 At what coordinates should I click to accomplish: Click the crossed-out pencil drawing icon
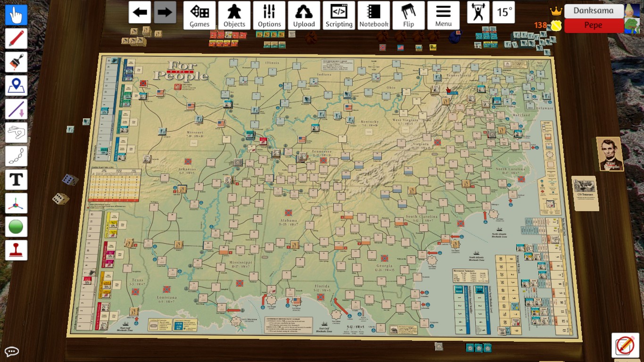[x=625, y=345]
